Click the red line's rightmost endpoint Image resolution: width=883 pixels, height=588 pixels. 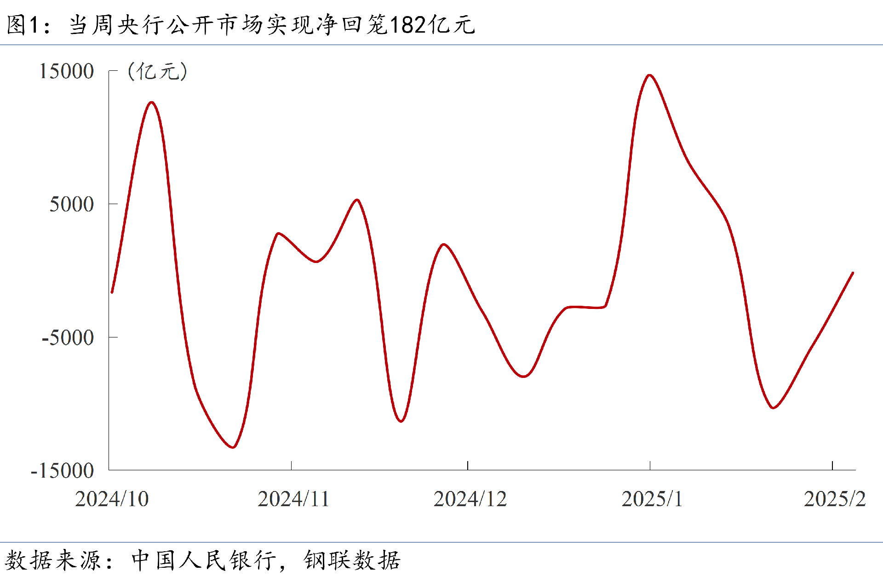(853, 273)
